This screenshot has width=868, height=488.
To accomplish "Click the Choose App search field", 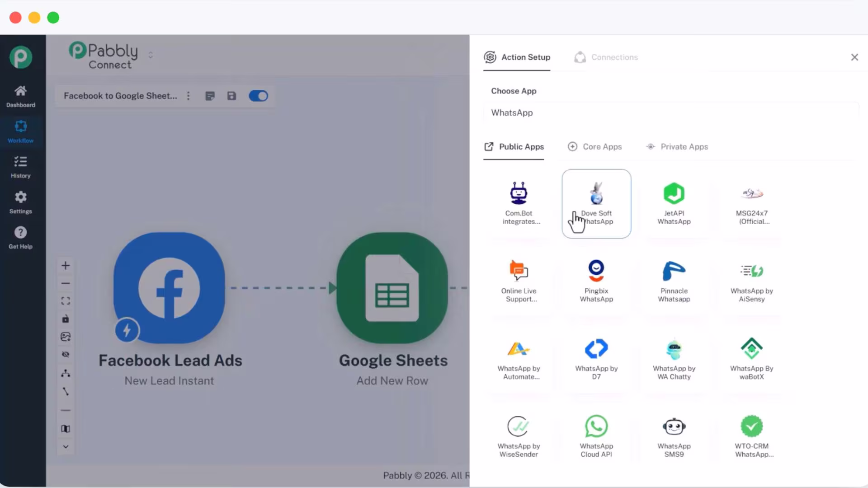I will (671, 113).
